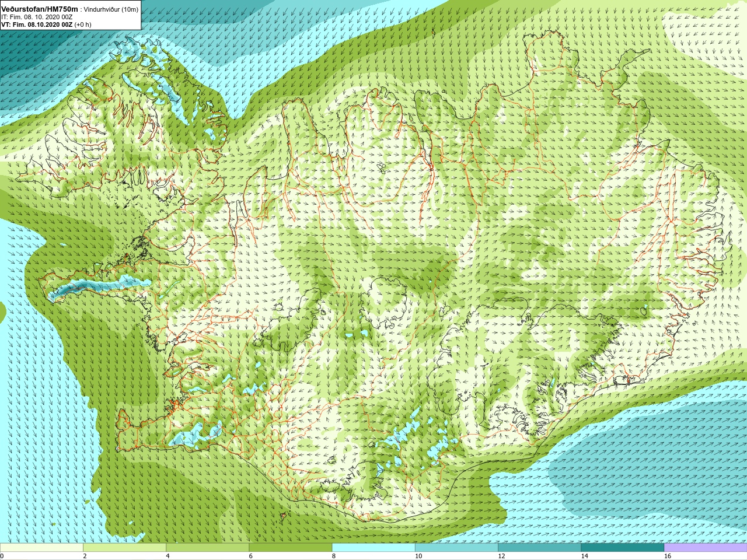Screen dimensions: 747x560
Task: Click the pale yellow 0–2 legend swatch
Action: pyautogui.click(x=41, y=548)
